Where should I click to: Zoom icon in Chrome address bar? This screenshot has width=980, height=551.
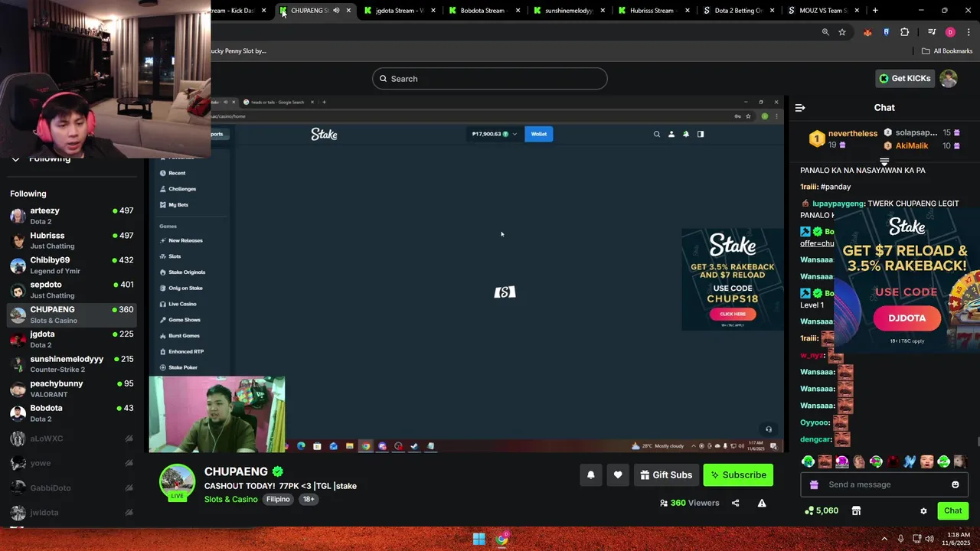click(x=825, y=32)
